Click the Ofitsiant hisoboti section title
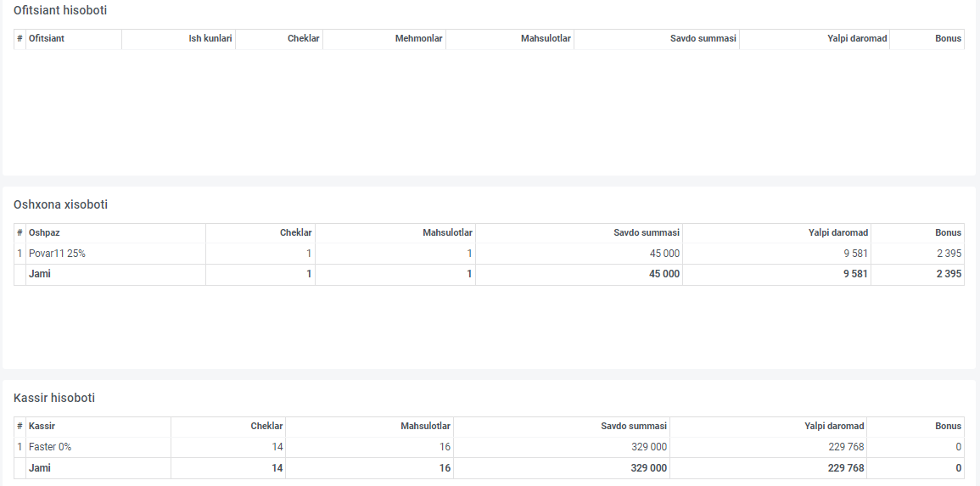 pos(60,11)
